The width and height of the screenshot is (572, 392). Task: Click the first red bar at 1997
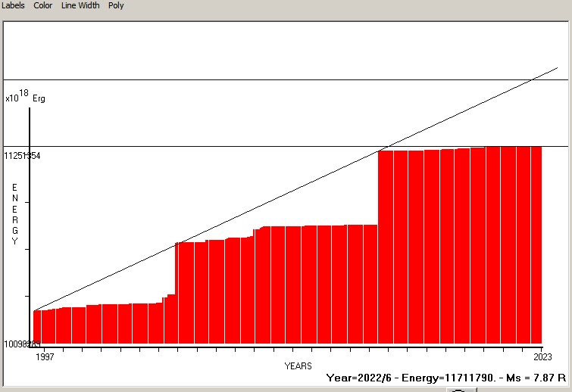[37, 327]
